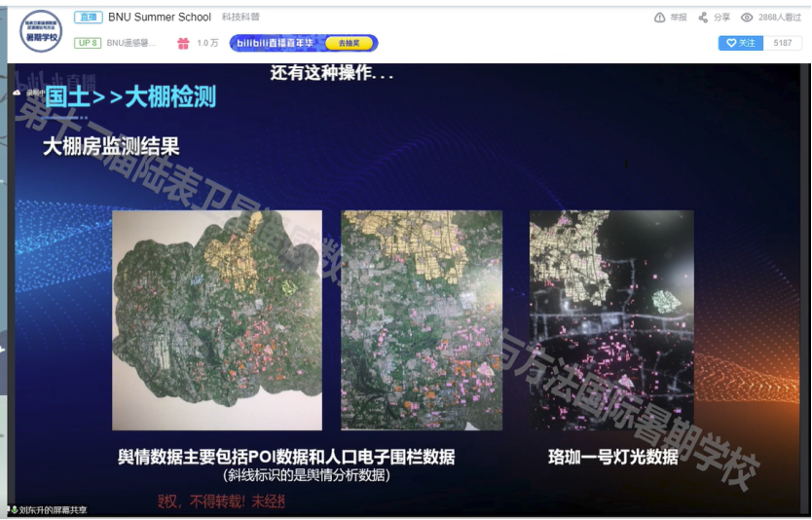812x520 pixels.
Task: Open the 科技科普 category link
Action: coord(240,18)
